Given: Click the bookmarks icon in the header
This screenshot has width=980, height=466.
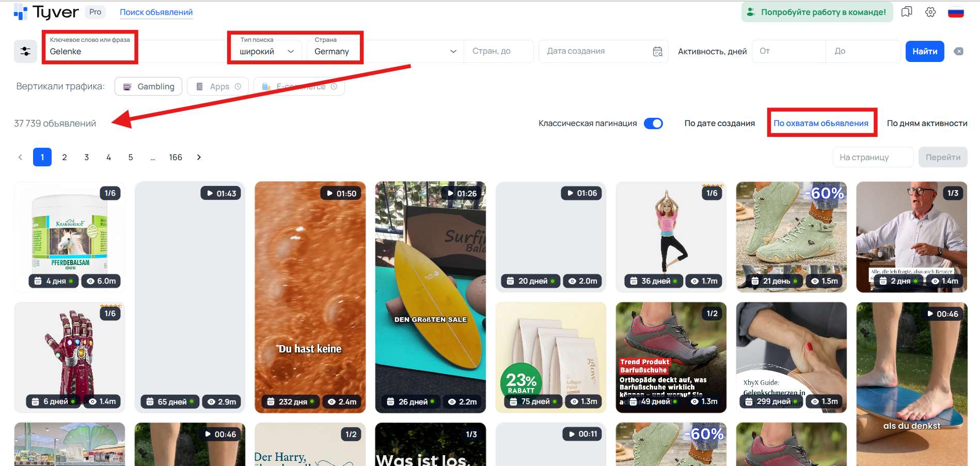Looking at the screenshot, I should pos(907,11).
